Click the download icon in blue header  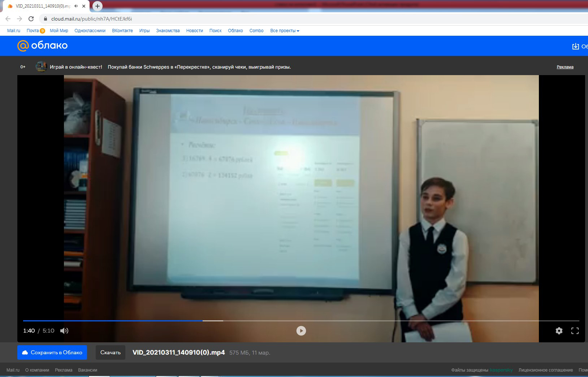[x=575, y=46]
